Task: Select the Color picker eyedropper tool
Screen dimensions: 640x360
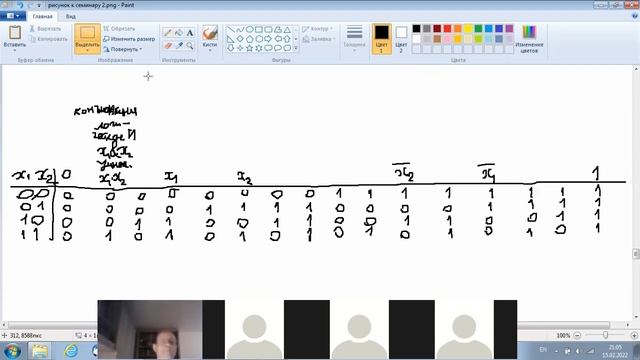Action: [179, 46]
